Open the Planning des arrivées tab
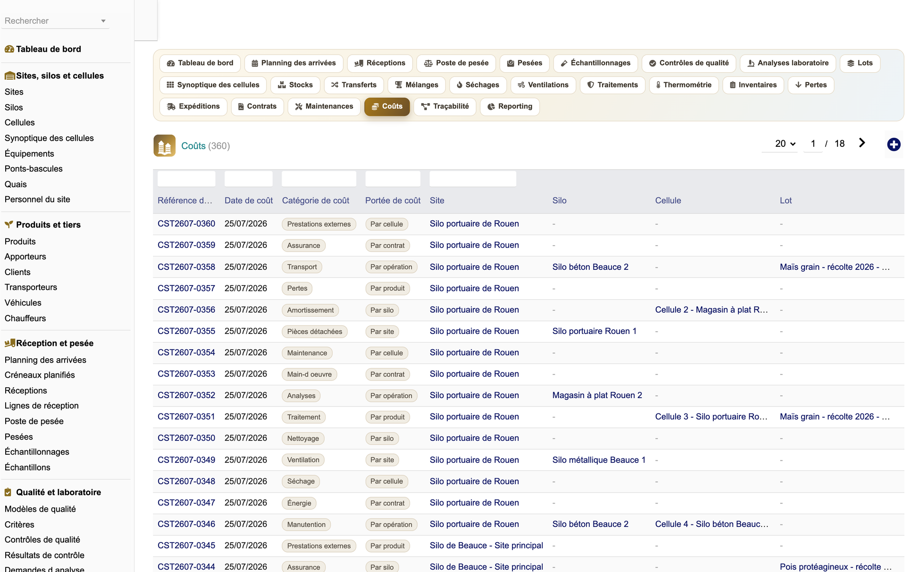 [293, 63]
